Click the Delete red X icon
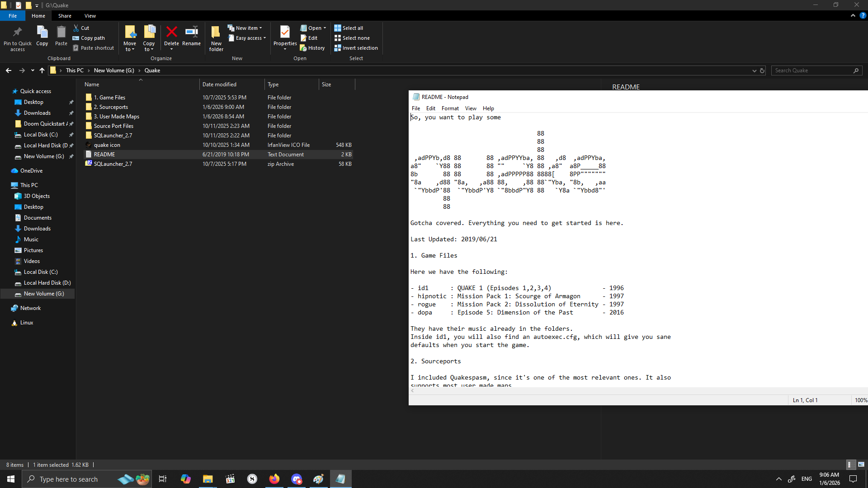 [171, 33]
